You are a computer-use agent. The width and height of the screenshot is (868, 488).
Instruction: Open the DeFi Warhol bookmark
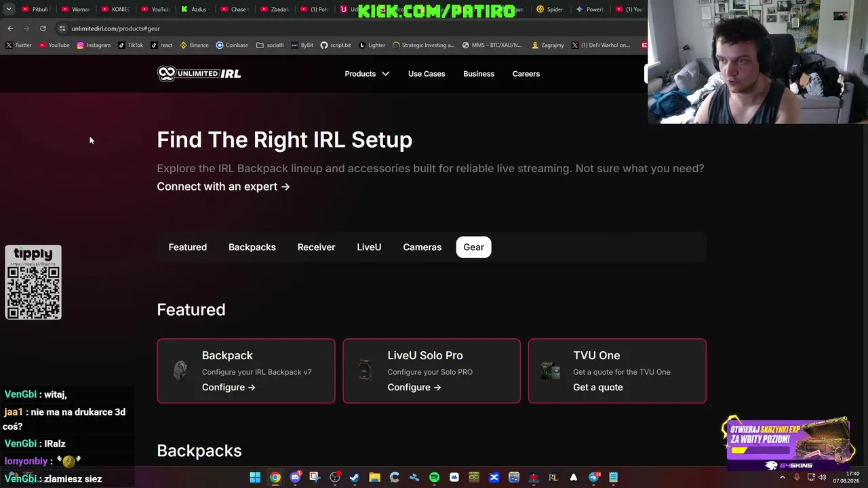[601, 45]
